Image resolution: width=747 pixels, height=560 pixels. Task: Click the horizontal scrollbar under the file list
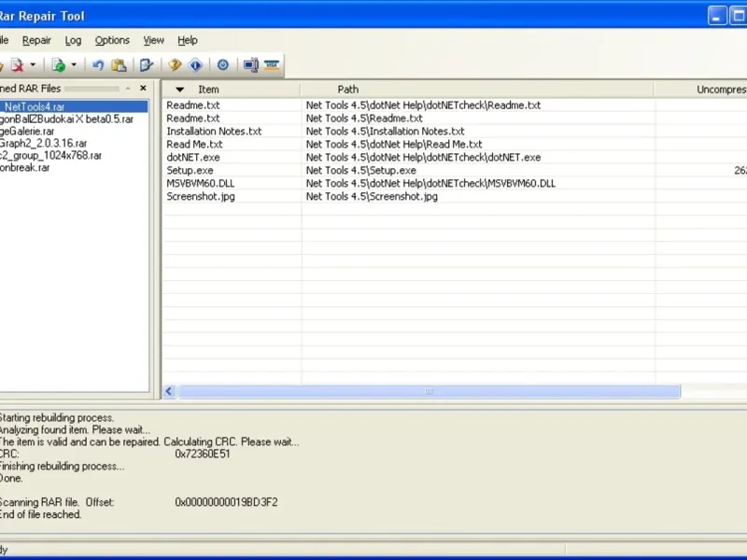(x=430, y=392)
